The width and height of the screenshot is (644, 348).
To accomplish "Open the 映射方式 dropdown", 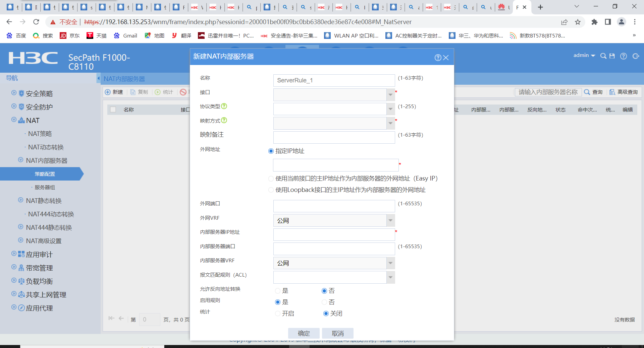I will (390, 123).
